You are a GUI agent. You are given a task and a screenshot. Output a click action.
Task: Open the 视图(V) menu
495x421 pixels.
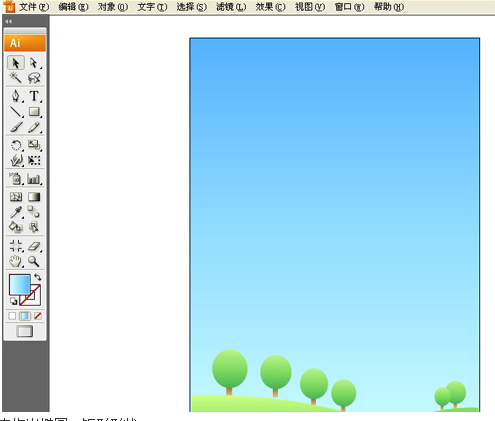[x=310, y=7]
